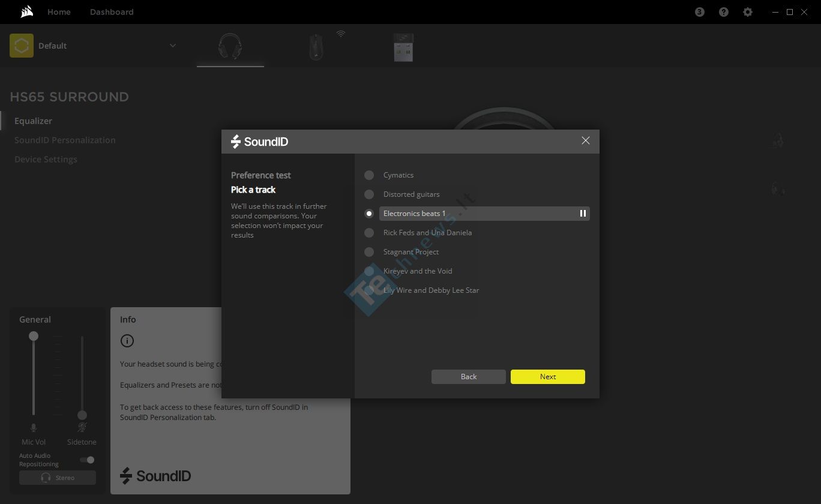Select the Electronics beats 1 radio button
Viewport: 821px width, 504px height.
pos(369,214)
